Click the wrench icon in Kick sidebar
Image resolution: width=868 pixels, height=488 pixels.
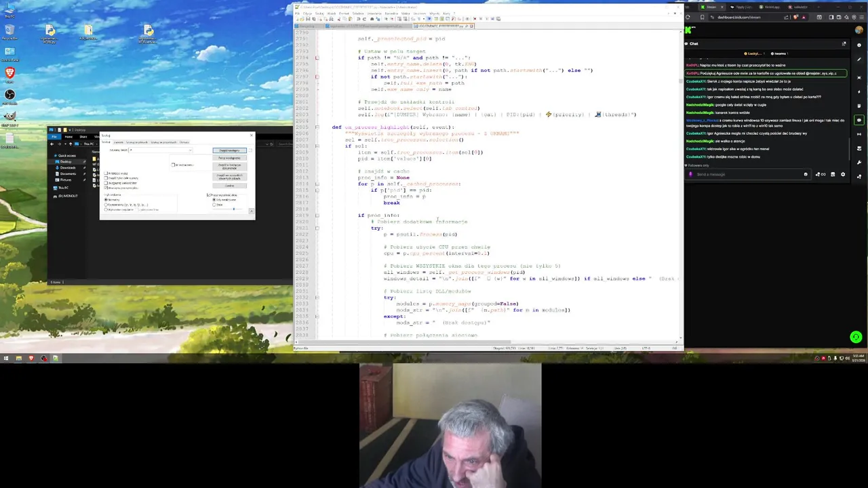tap(859, 163)
